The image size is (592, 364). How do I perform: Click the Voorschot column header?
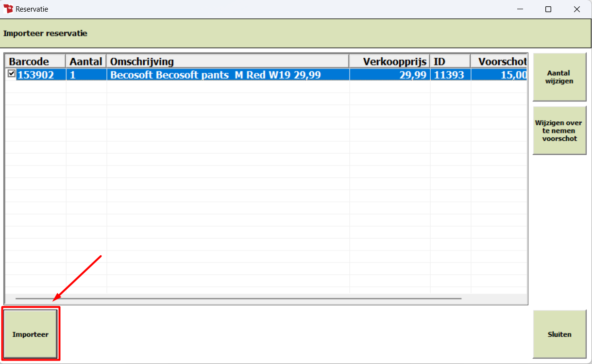click(x=499, y=61)
